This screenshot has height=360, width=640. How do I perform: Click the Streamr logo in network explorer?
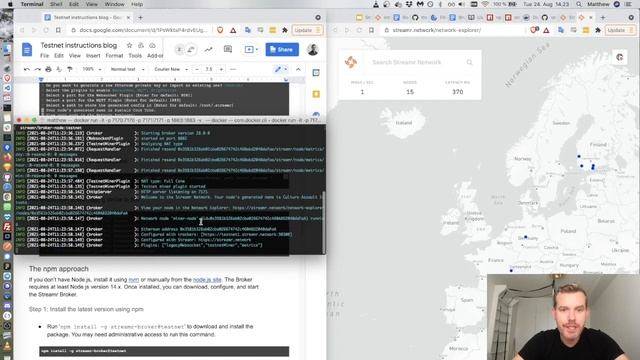351,62
